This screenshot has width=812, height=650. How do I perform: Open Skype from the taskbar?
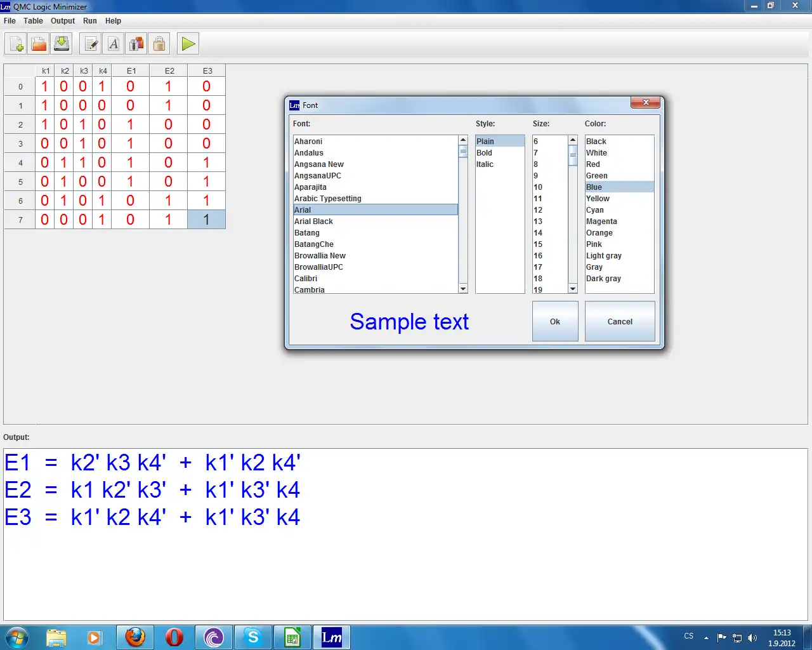coord(253,637)
